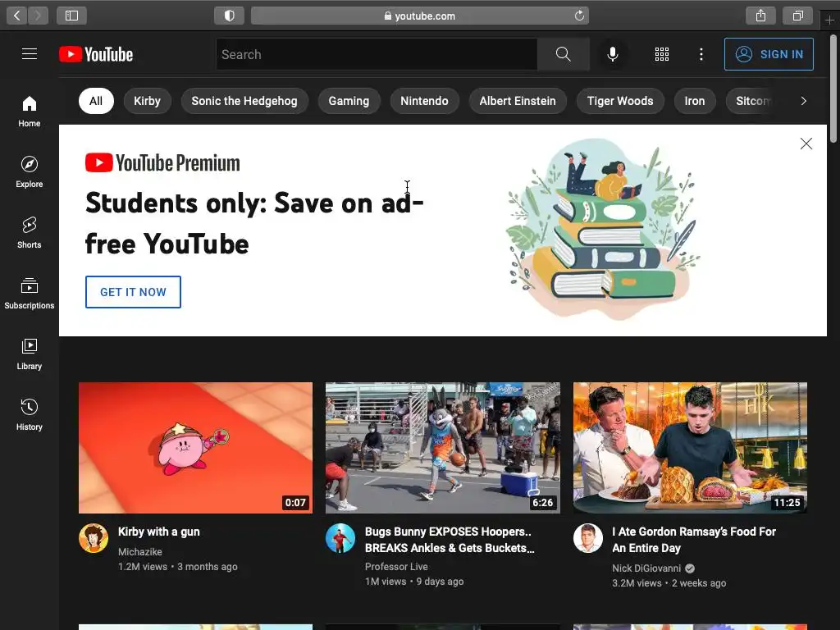Visit the Professor Live channel name
The width and height of the screenshot is (840, 630).
(x=396, y=566)
